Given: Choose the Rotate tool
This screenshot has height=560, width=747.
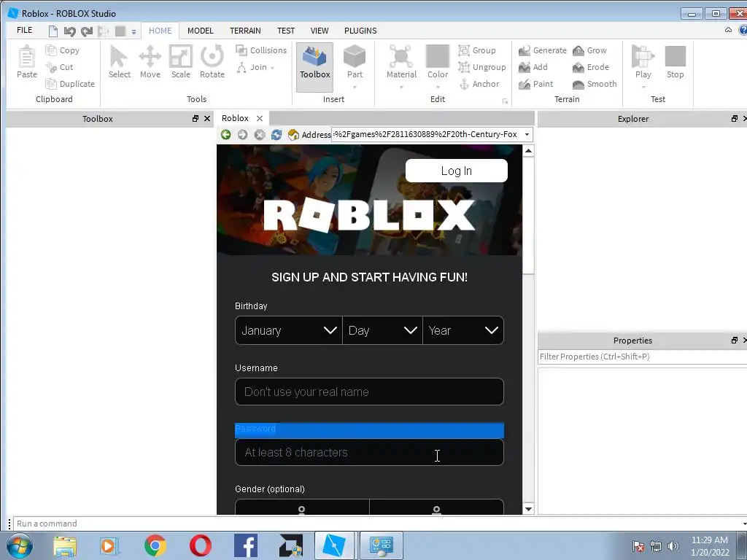Looking at the screenshot, I should click(212, 62).
